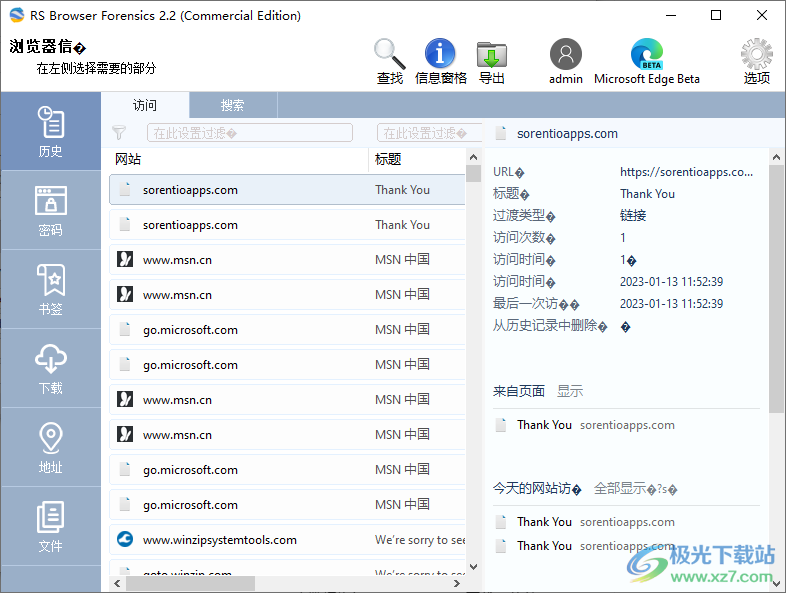The image size is (786, 593).
Task: Click the 全部显示 link for today's visits
Action: click(635, 488)
